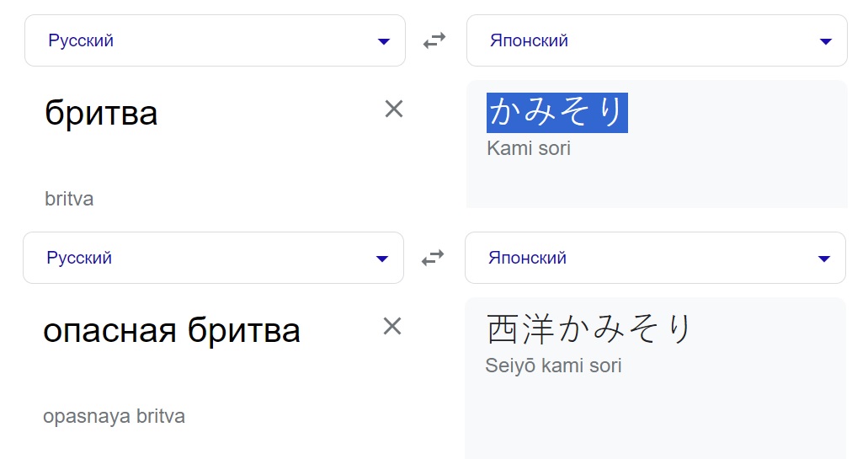Click the translation 西洋かみそり
This screenshot has width=868, height=459.
588,329
